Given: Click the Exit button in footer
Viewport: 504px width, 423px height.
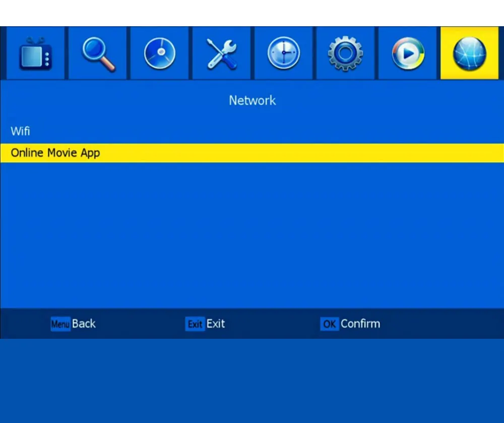Looking at the screenshot, I should [205, 324].
